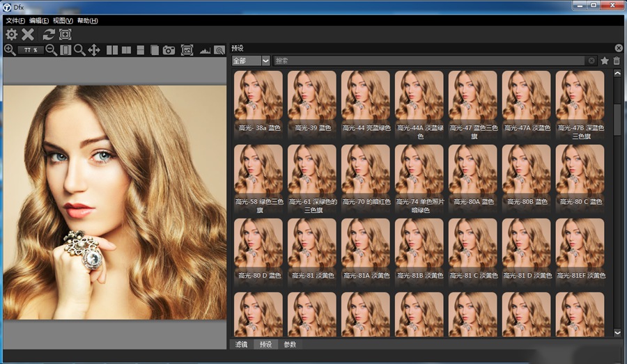Switch to the 参数 tab
This screenshot has height=364, width=627.
(x=289, y=345)
